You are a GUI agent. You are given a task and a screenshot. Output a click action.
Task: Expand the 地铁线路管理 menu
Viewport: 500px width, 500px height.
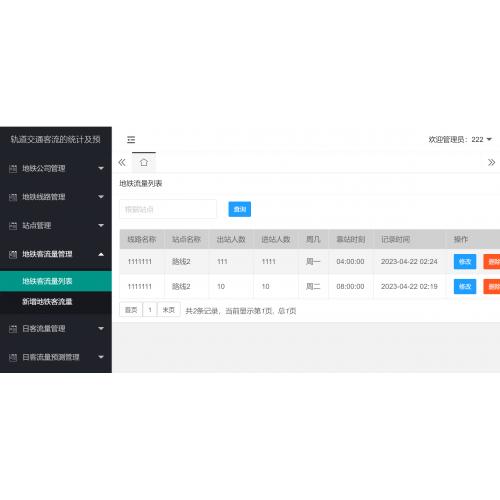click(56, 197)
